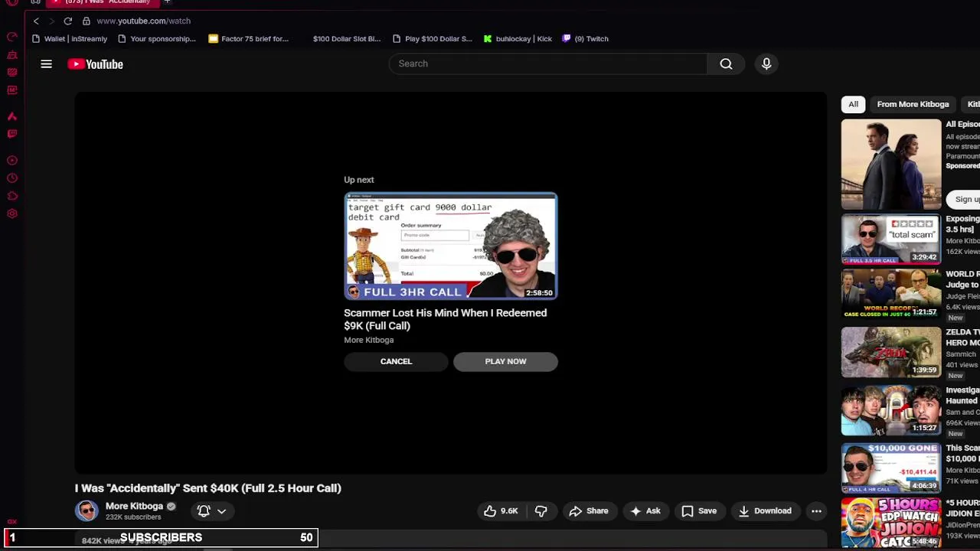Open History from the Opera sidebar clock
Viewport: 980px width, 551px height.
12,178
